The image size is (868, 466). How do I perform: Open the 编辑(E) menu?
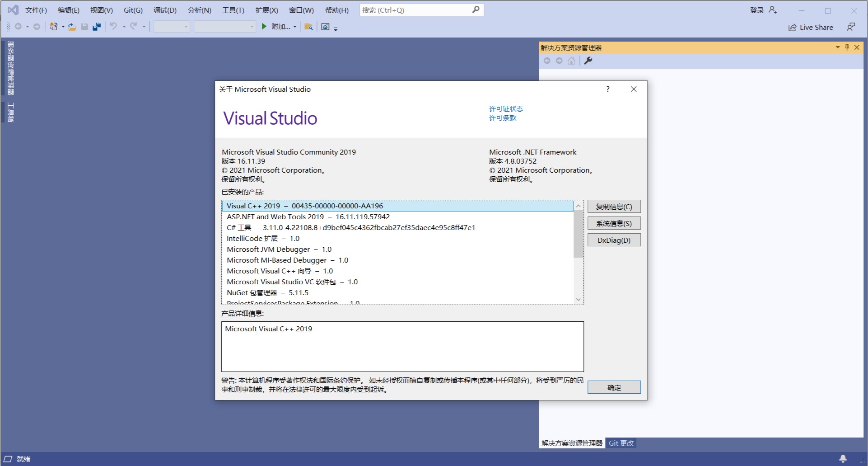point(69,10)
